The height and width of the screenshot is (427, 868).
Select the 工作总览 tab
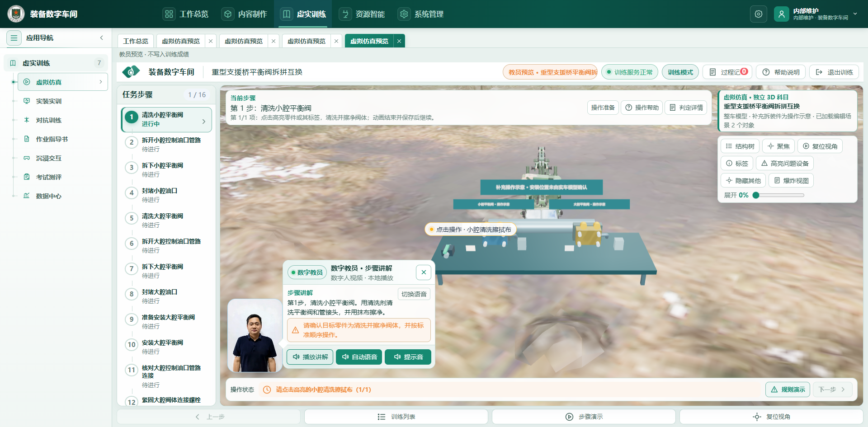(136, 41)
